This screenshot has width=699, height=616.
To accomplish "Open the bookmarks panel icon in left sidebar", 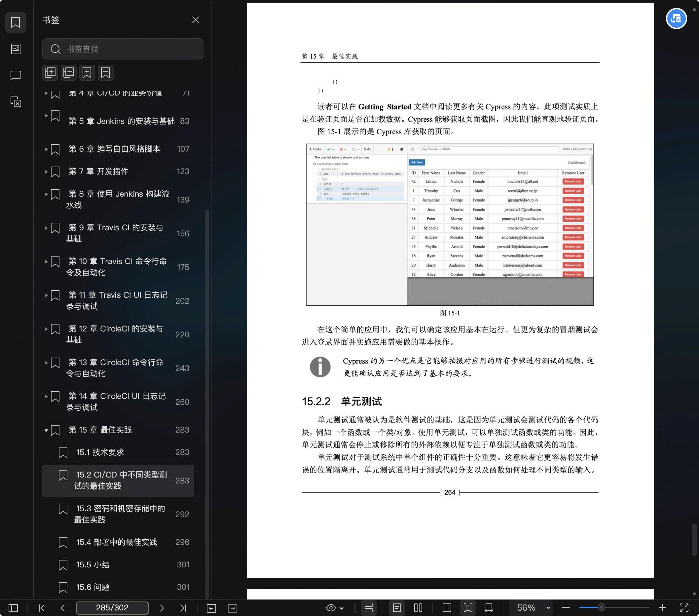I will (x=16, y=22).
